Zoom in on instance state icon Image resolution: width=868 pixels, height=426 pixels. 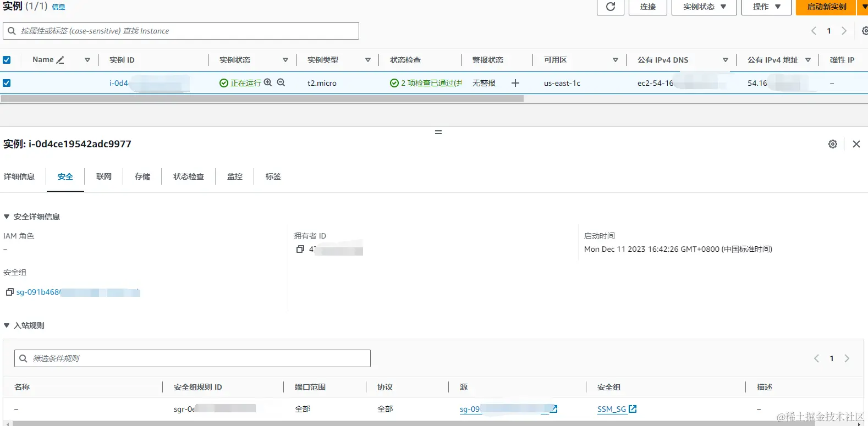pos(268,82)
